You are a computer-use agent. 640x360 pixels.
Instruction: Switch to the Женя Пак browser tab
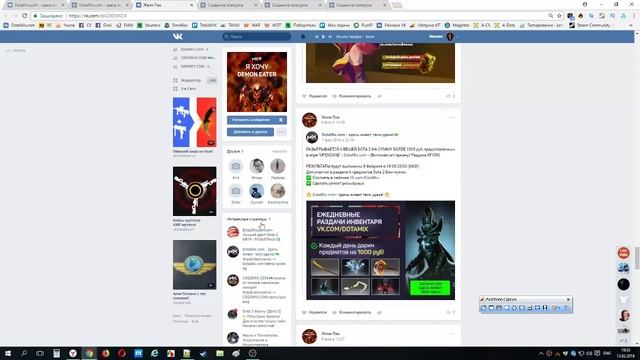pyautogui.click(x=163, y=5)
